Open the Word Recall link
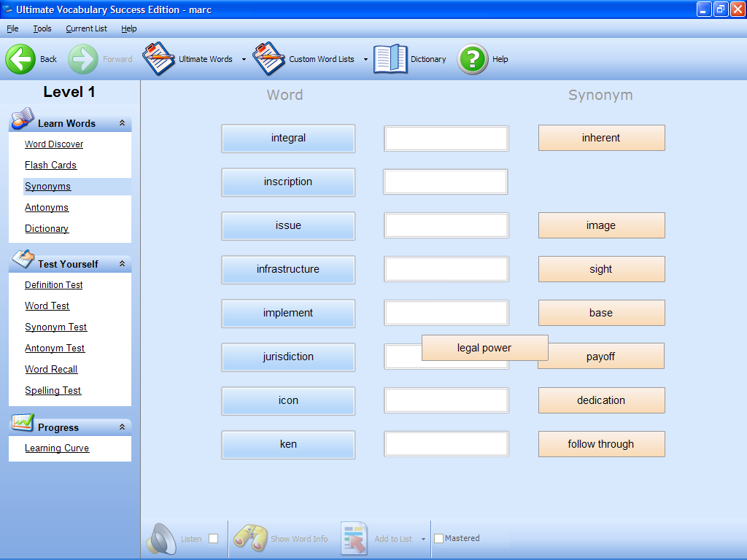 coord(51,369)
